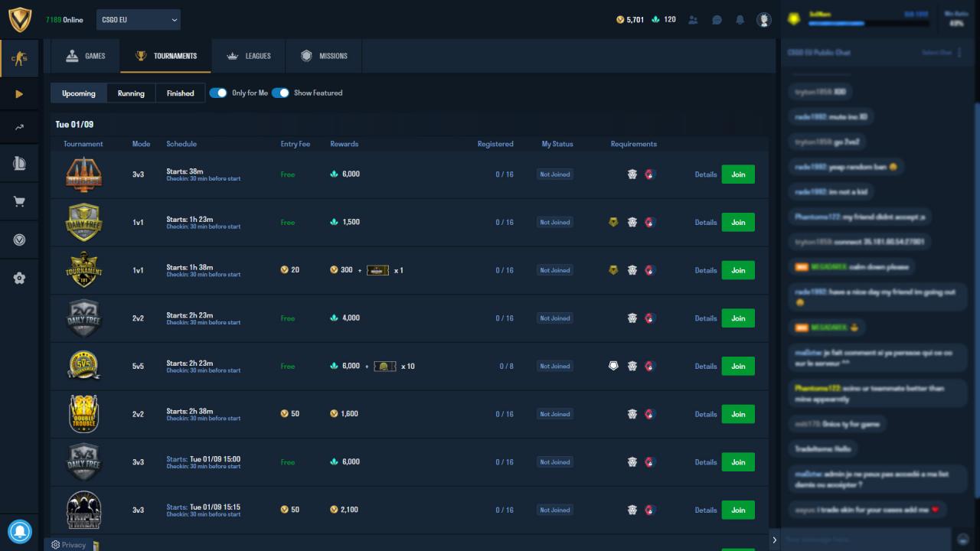Disable the Only for Me toggle
This screenshot has height=551, width=980.
click(218, 93)
